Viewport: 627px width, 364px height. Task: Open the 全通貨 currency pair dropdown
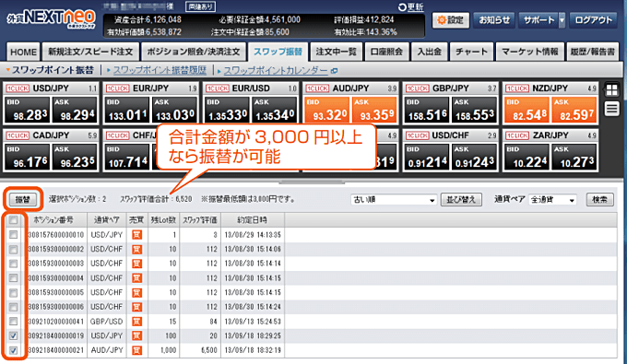click(552, 199)
